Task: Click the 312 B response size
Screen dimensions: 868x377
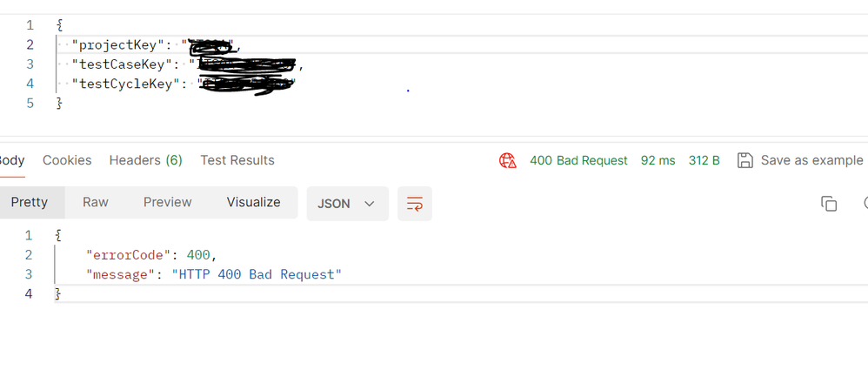Action: [704, 161]
